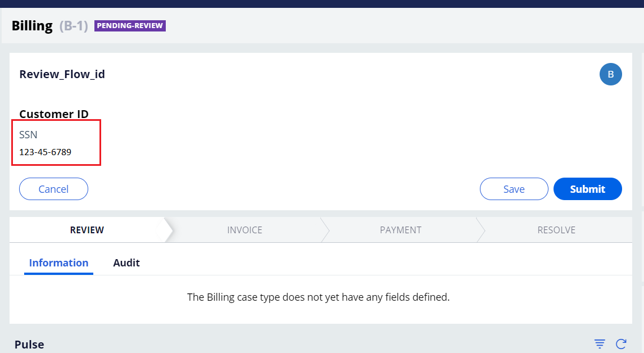The image size is (644, 353).
Task: Click the Customer ID section heading
Action: click(54, 114)
